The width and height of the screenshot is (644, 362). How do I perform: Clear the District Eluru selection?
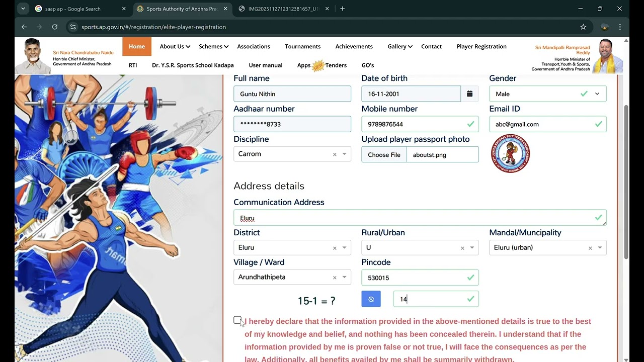tap(335, 248)
